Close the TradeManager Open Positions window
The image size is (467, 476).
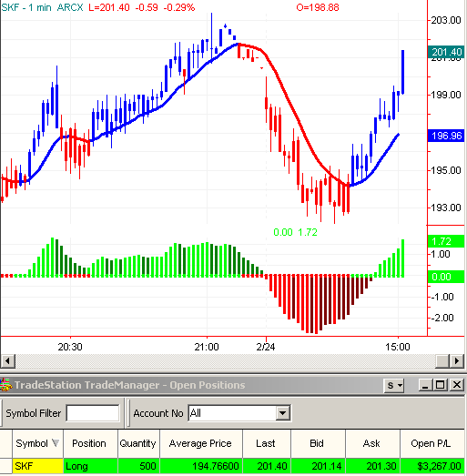click(x=456, y=385)
